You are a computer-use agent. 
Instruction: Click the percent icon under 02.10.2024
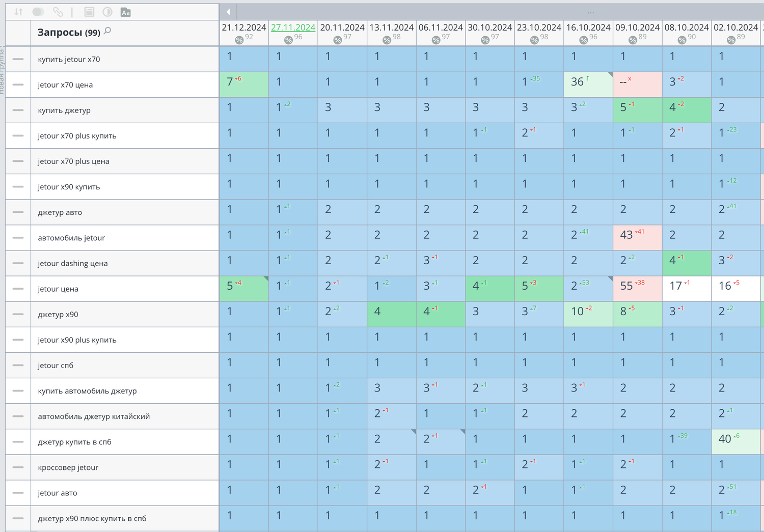click(731, 40)
